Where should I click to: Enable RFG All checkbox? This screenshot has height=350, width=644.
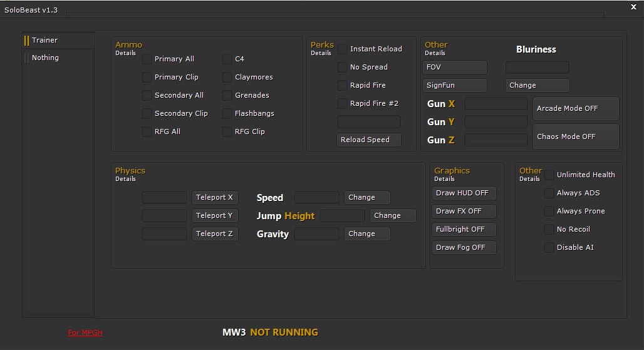coord(147,131)
